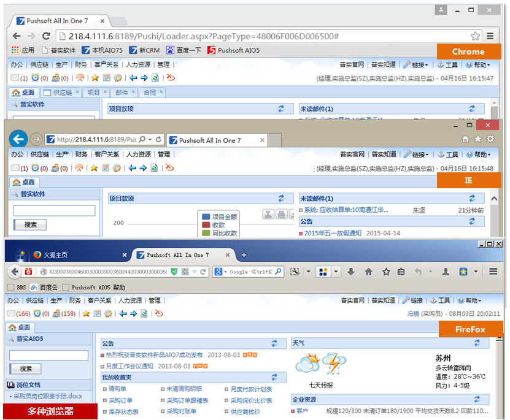Click the logout red arrow icon in Chrome window
Screen dimensions: 510x420
pyautogui.click(x=171, y=78)
